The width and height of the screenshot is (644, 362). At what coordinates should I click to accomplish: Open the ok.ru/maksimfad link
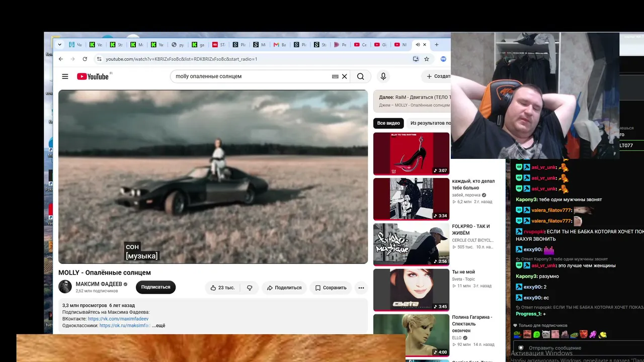125,325
